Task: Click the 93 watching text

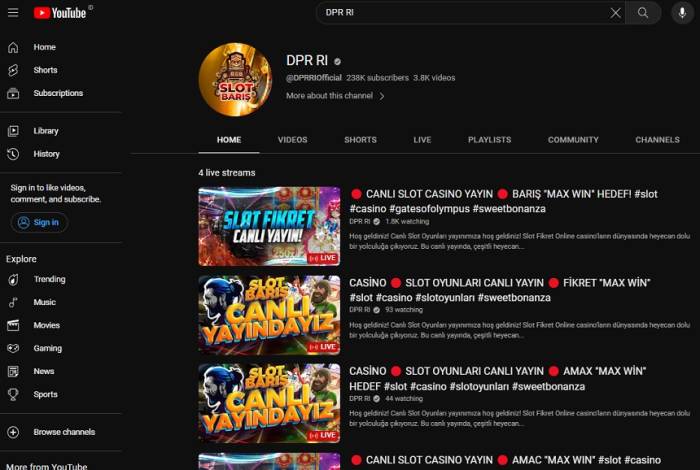Action: (404, 310)
